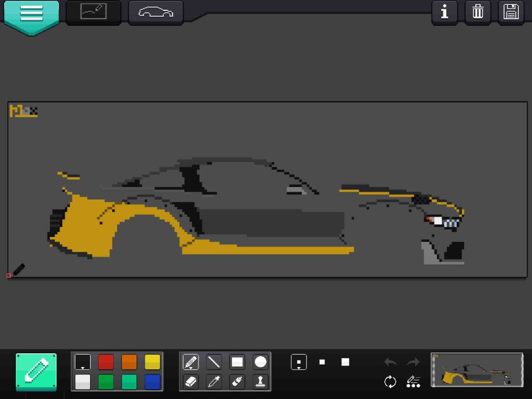Screen dimensions: 532x399
Task: Switch to the drawing canvas tab
Action: [93, 12]
